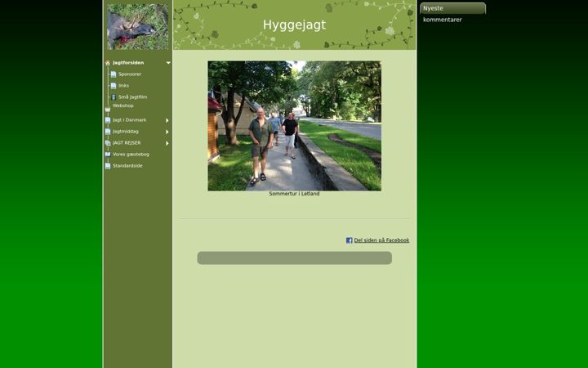This screenshot has width=588, height=368.
Task: Collapse the Jagtforsiden menu arrow
Action: 168,63
